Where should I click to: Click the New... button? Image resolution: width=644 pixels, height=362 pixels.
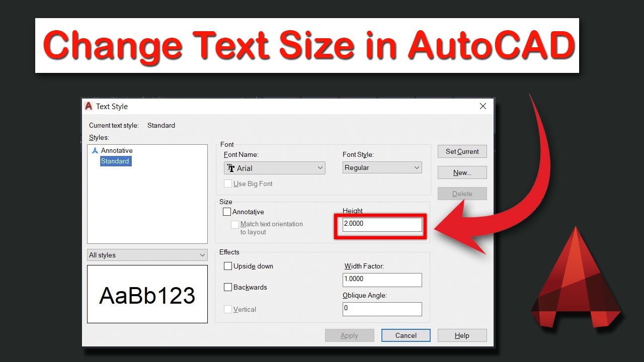click(462, 172)
